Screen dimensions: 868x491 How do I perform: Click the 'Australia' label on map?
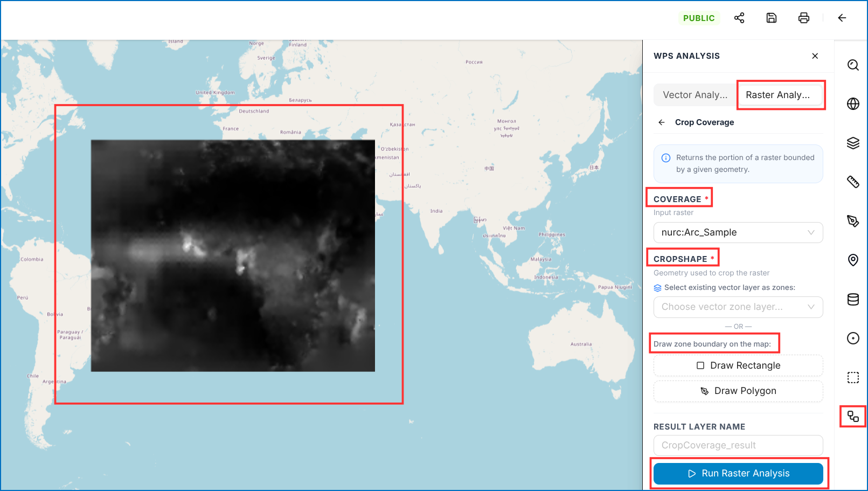581,344
